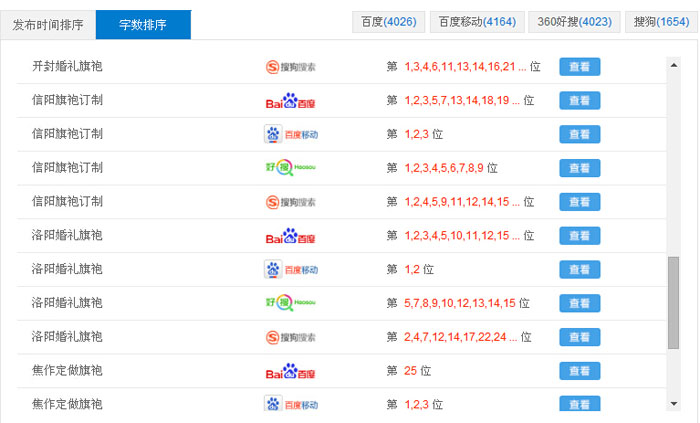Click 查看 for 洛阳婚礼旗袍 Sogou row
The image size is (700, 423).
click(x=579, y=337)
